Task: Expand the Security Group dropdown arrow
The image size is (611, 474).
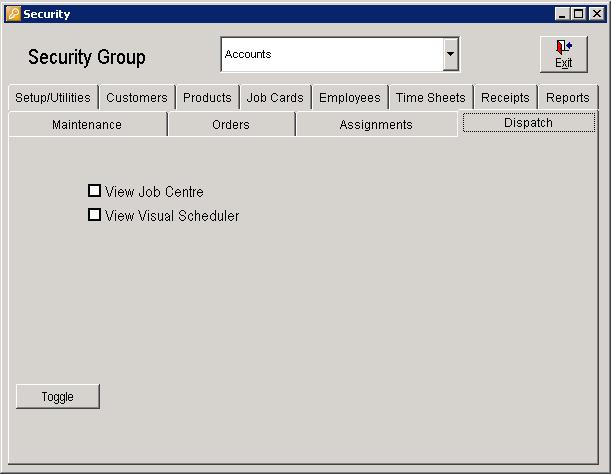Action: (451, 55)
